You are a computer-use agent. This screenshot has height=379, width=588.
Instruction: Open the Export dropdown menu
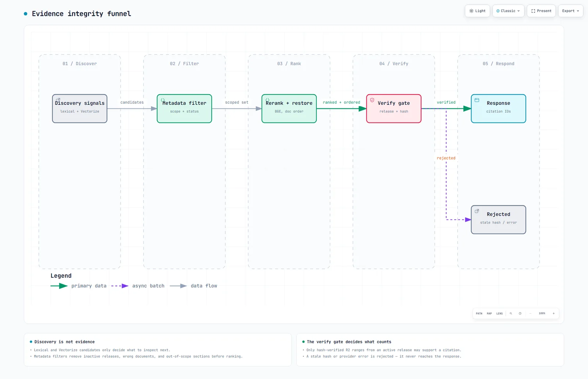(570, 11)
